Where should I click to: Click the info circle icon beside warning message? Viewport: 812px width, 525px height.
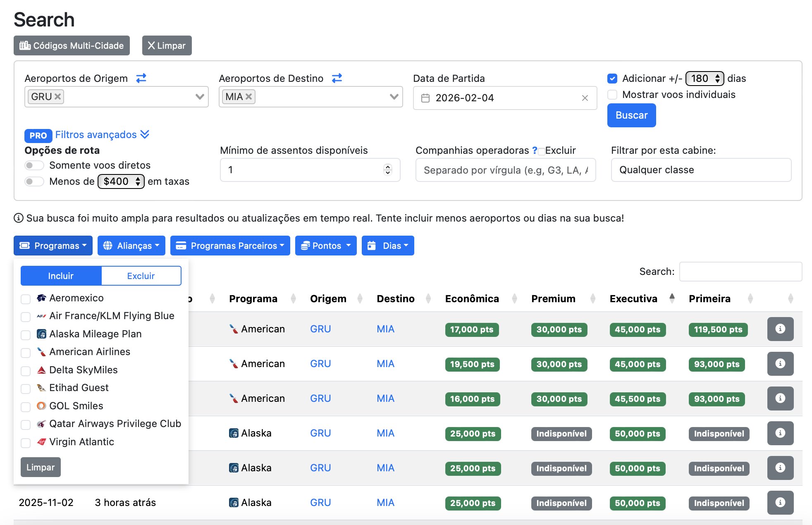[x=19, y=218]
